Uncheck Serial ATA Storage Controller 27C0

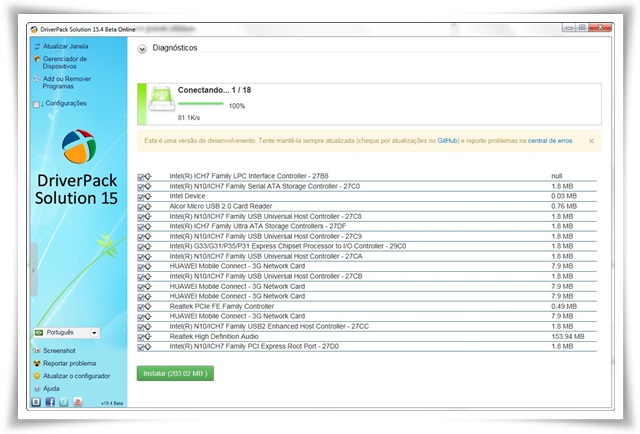[x=140, y=187]
